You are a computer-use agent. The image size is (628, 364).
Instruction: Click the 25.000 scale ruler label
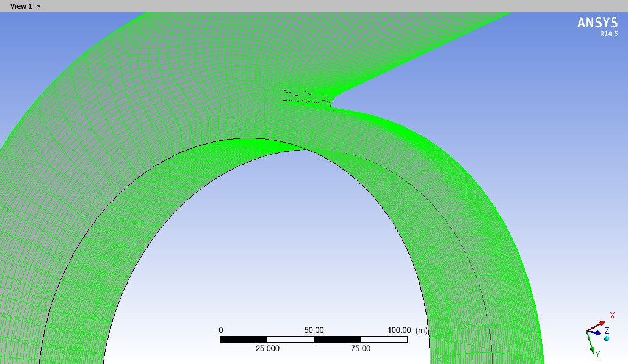click(x=267, y=348)
